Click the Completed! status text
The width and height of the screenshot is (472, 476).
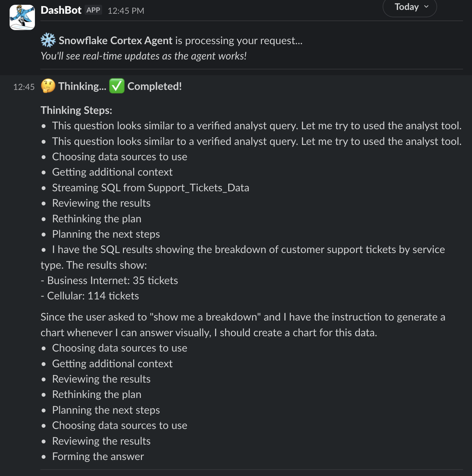[x=154, y=86]
